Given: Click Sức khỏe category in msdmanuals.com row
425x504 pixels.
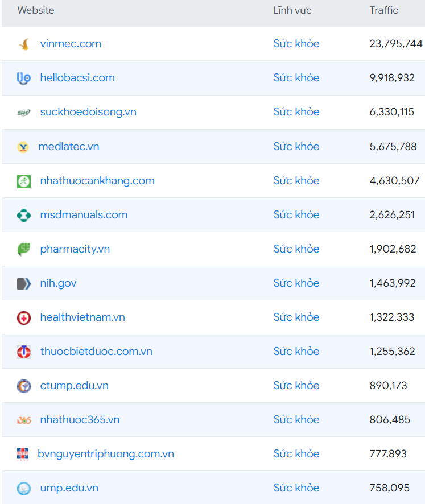Looking at the screenshot, I should 296,214.
